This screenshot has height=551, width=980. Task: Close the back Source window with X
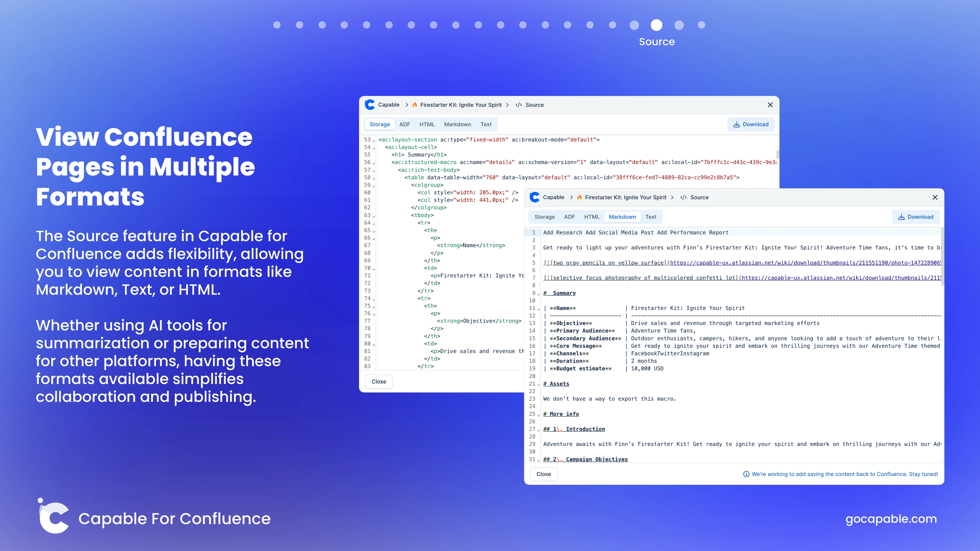(x=770, y=105)
